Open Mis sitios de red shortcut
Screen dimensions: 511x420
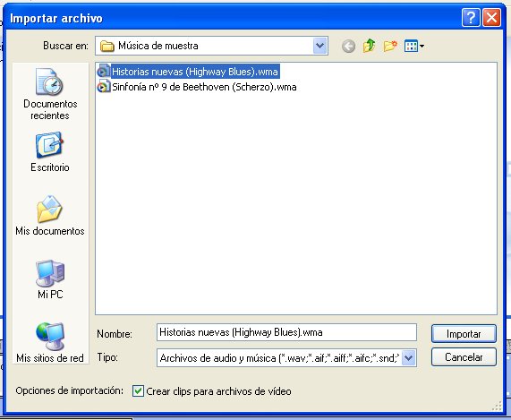[x=50, y=342]
